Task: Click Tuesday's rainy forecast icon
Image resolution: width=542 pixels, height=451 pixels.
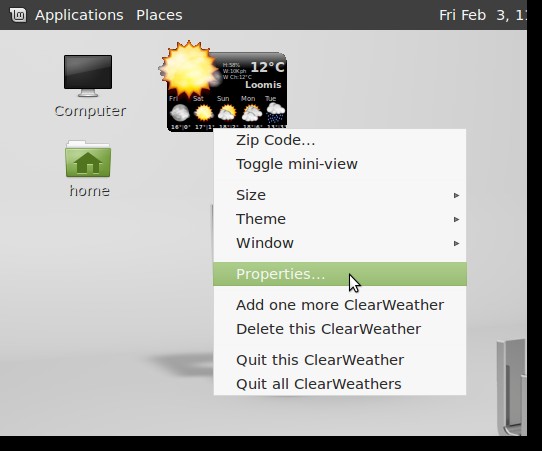Action: click(275, 113)
